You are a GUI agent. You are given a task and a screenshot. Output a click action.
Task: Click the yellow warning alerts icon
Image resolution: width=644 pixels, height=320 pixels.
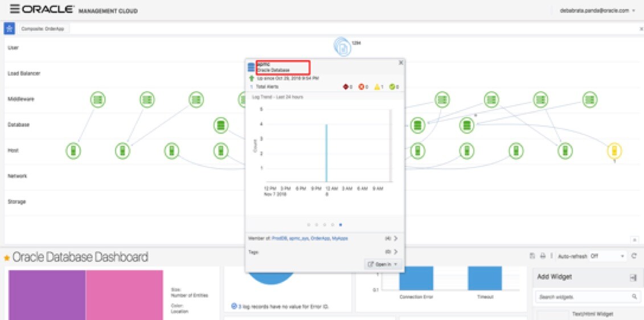tap(378, 87)
